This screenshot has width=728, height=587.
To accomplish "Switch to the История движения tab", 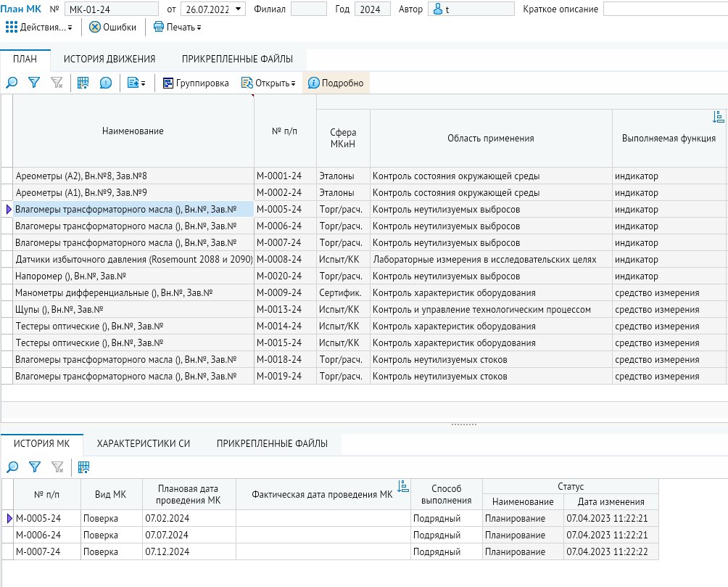I will tap(109, 59).
